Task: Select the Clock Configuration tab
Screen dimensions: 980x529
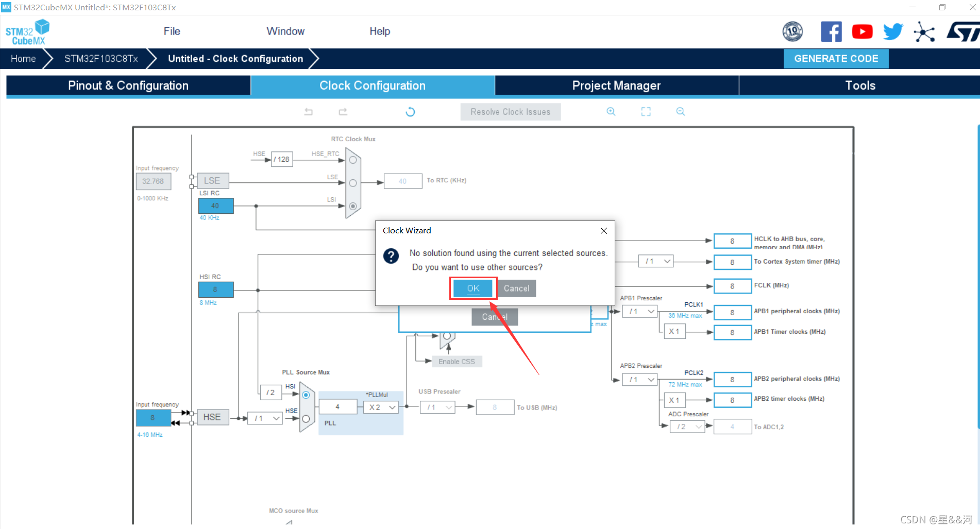Action: pos(373,86)
